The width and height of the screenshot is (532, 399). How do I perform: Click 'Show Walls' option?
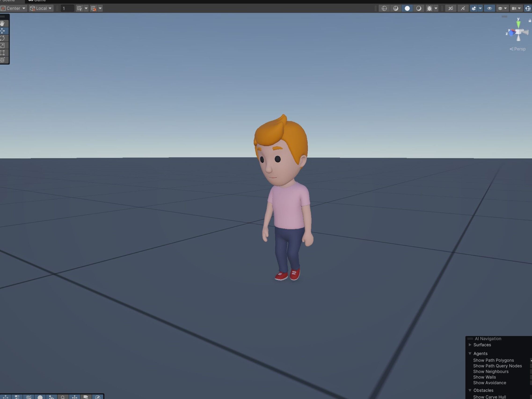tap(484, 377)
